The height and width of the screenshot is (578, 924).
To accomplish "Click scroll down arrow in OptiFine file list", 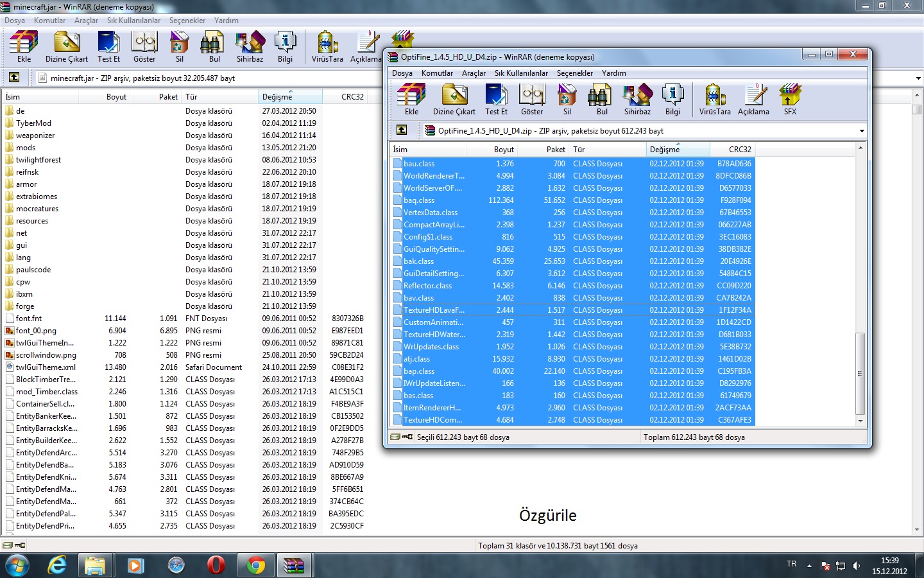I will coord(860,421).
